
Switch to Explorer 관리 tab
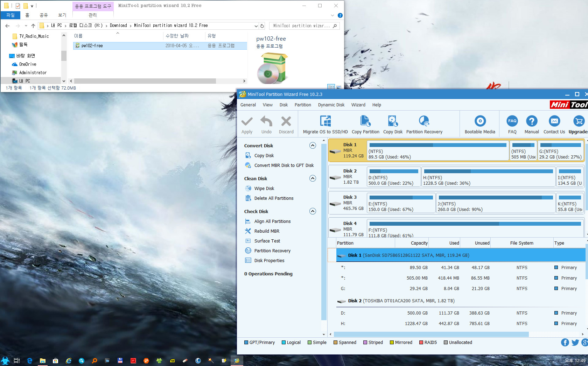[93, 15]
